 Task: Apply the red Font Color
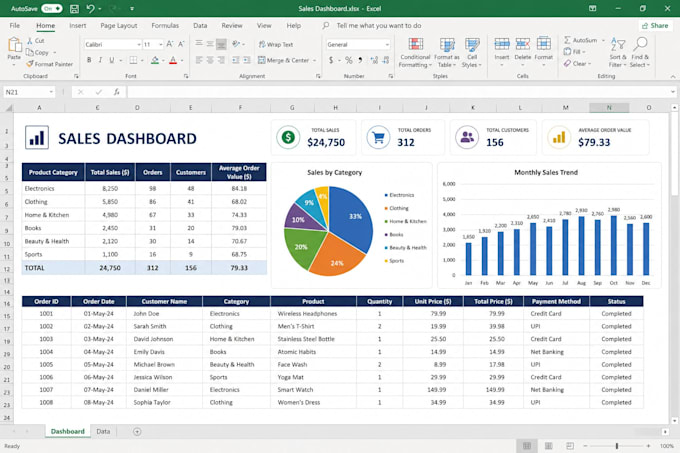[173, 60]
